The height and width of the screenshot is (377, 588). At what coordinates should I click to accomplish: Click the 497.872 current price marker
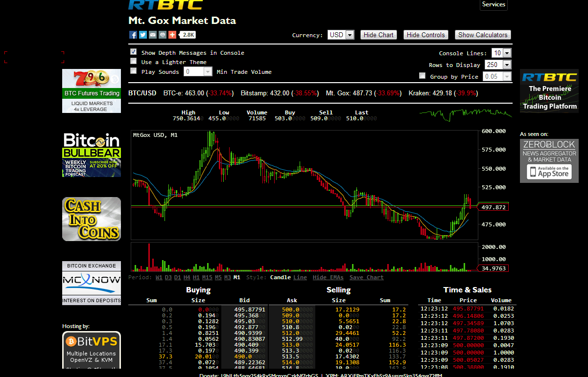(494, 207)
